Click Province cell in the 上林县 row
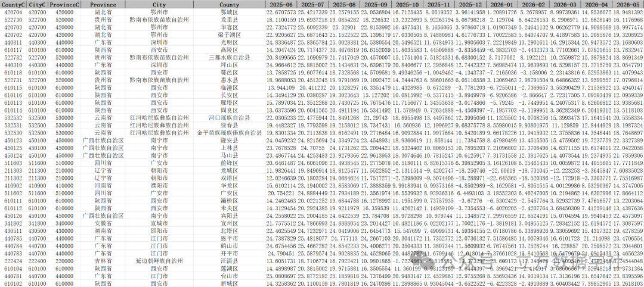The width and height of the screenshot is (644, 287). (103, 148)
